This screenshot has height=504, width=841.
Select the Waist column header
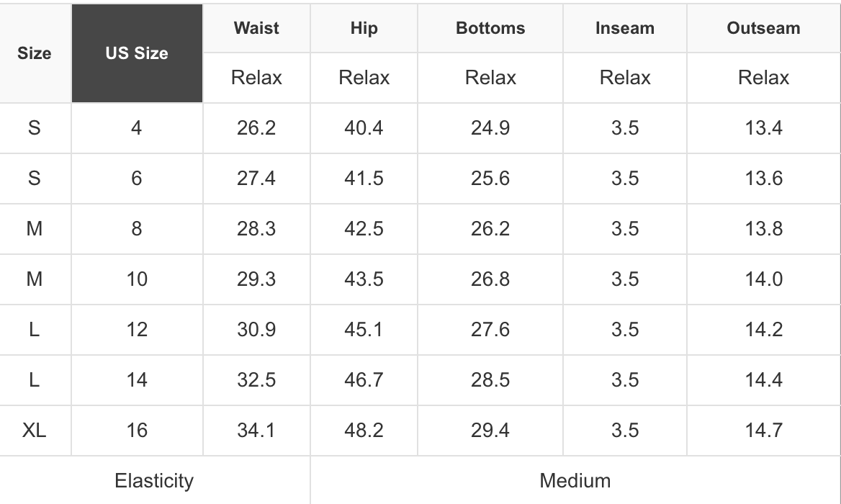(x=256, y=29)
